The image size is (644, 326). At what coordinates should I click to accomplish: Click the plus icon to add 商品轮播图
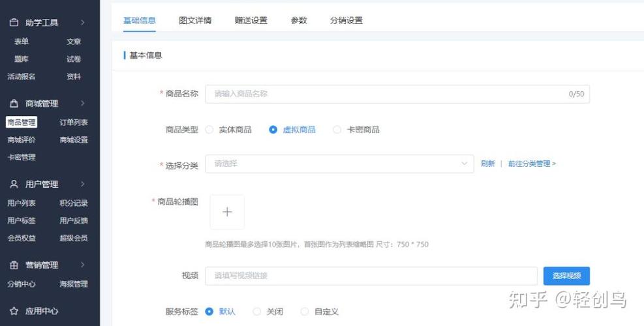tap(227, 212)
